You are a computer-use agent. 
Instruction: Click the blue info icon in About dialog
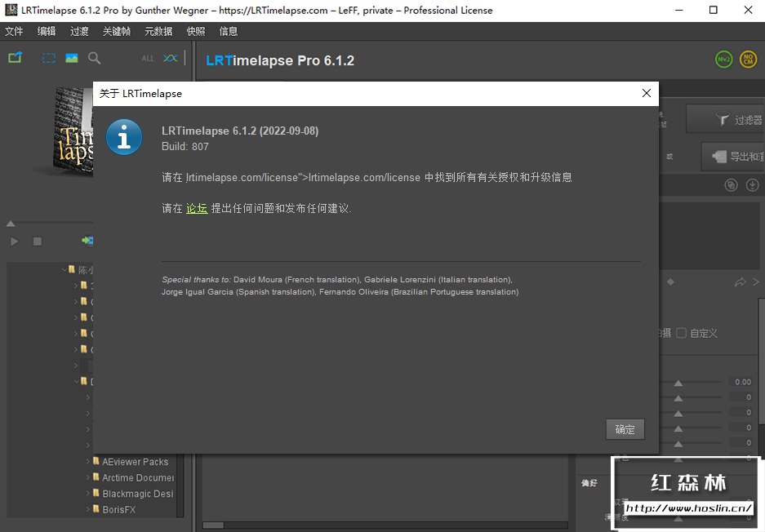click(124, 137)
